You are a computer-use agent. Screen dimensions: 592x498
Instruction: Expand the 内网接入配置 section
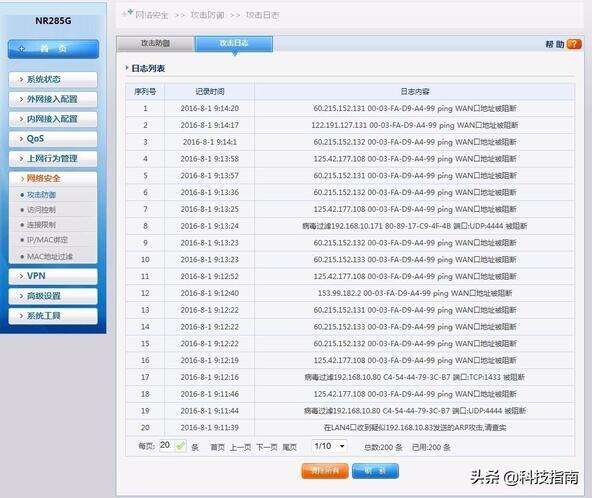pyautogui.click(x=53, y=119)
